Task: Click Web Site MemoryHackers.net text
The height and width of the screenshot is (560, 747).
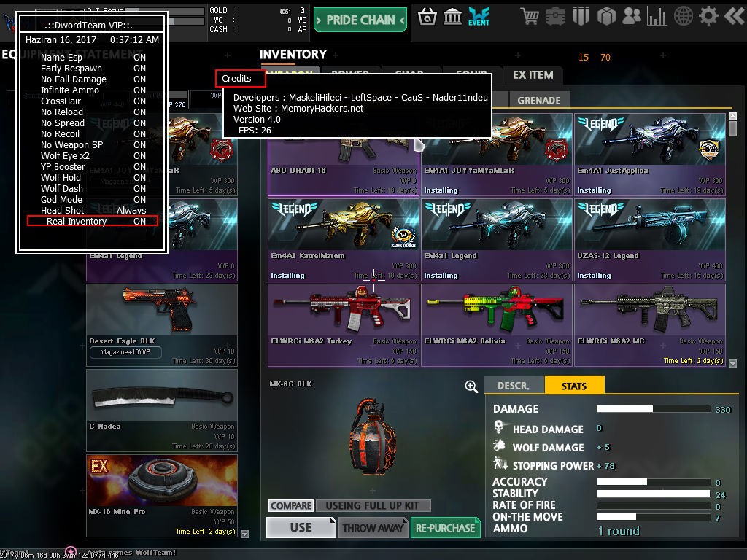Action: point(298,109)
